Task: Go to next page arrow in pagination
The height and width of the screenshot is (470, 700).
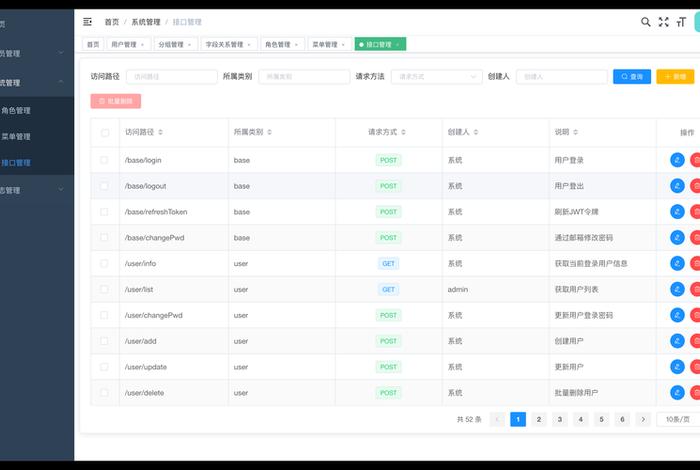Action: pyautogui.click(x=643, y=419)
